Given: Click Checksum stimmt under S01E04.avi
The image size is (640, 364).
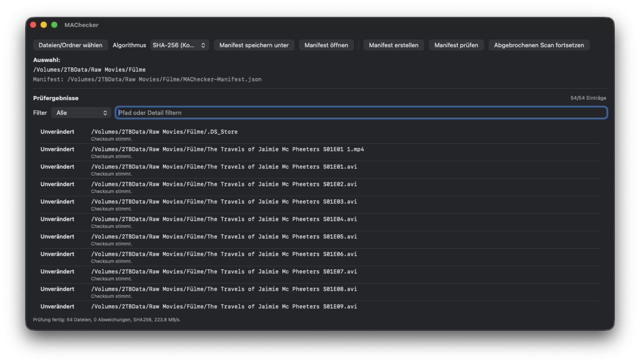Looking at the screenshot, I should point(111,226).
